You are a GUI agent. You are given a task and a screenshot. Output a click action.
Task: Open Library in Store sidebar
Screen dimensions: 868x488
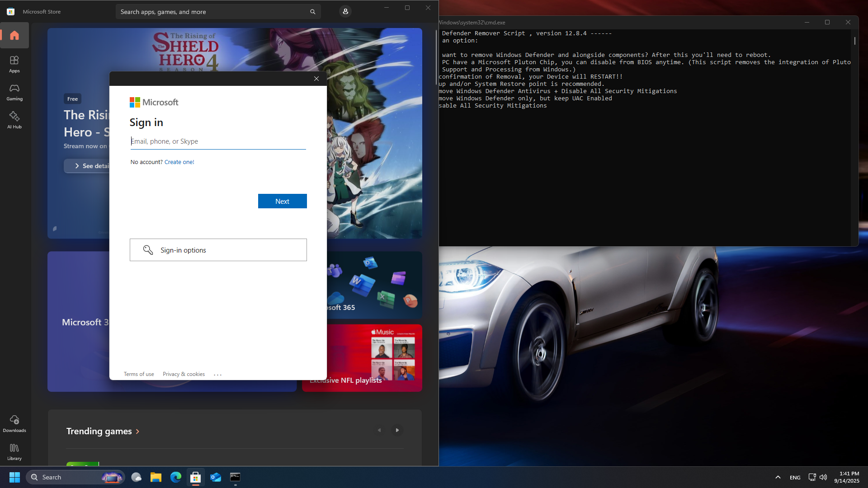click(x=14, y=452)
